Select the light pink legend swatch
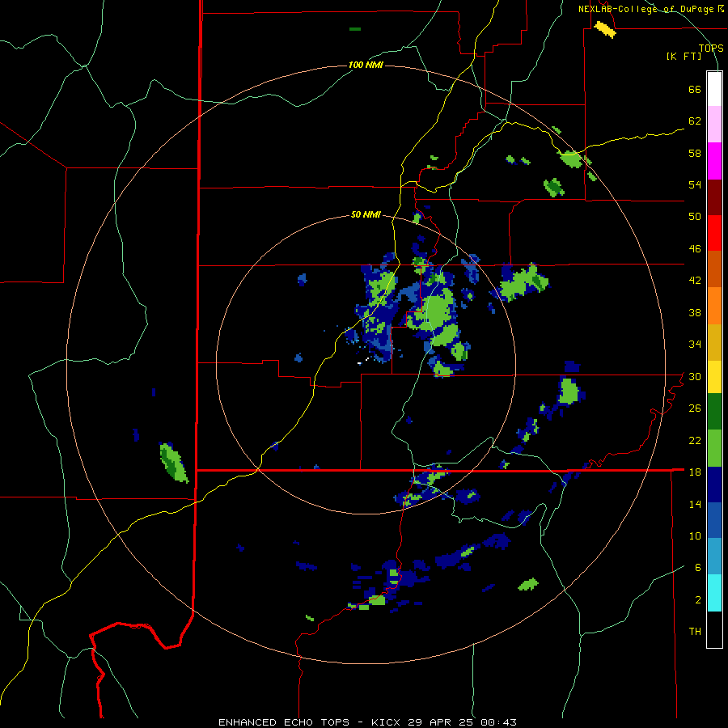Screen dimensions: 728x728 714,124
